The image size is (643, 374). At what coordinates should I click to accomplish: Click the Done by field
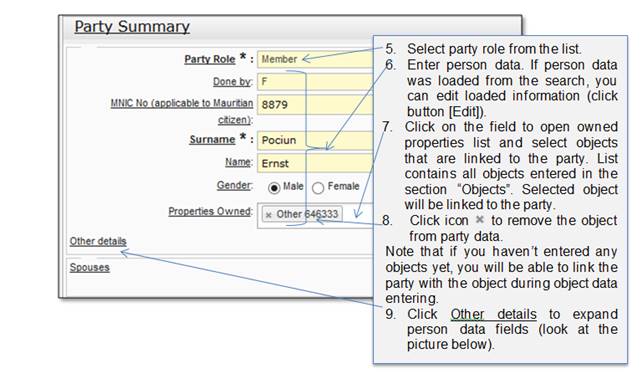[x=315, y=82]
